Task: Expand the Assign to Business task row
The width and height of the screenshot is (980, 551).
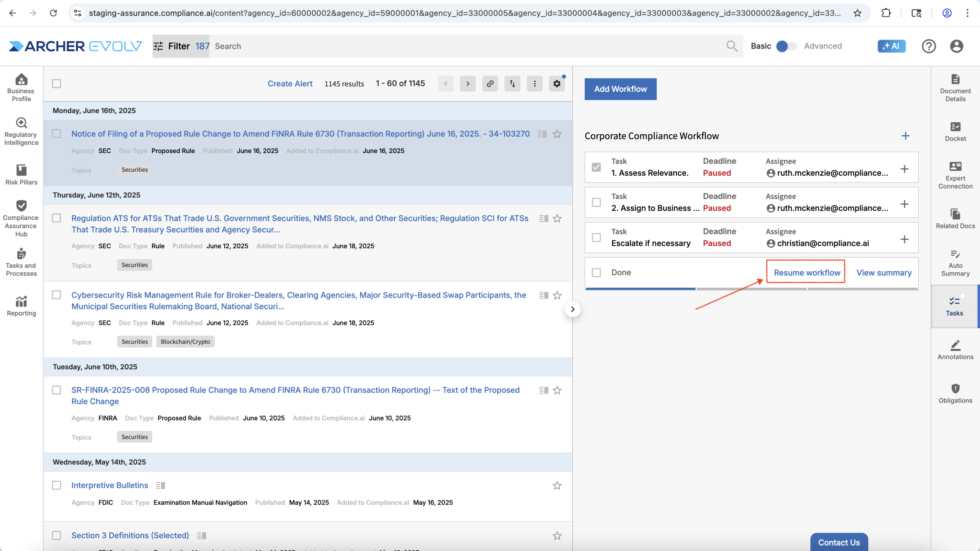Action: 904,204
